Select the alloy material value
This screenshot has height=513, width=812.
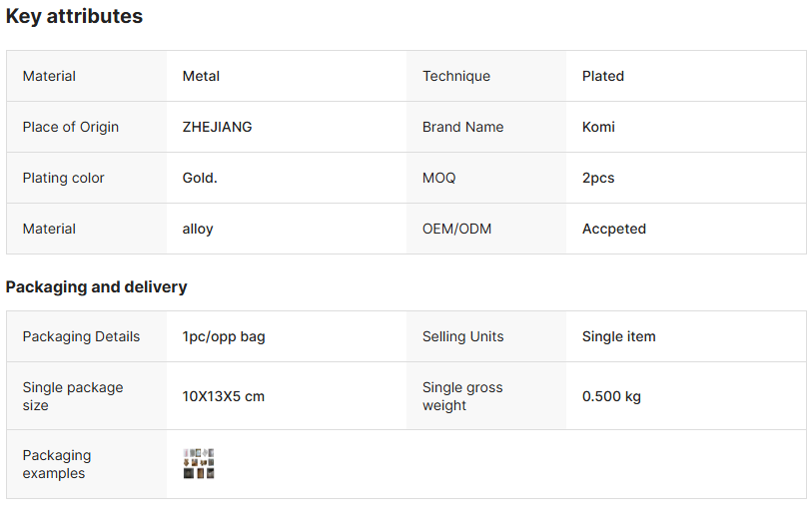pos(198,229)
